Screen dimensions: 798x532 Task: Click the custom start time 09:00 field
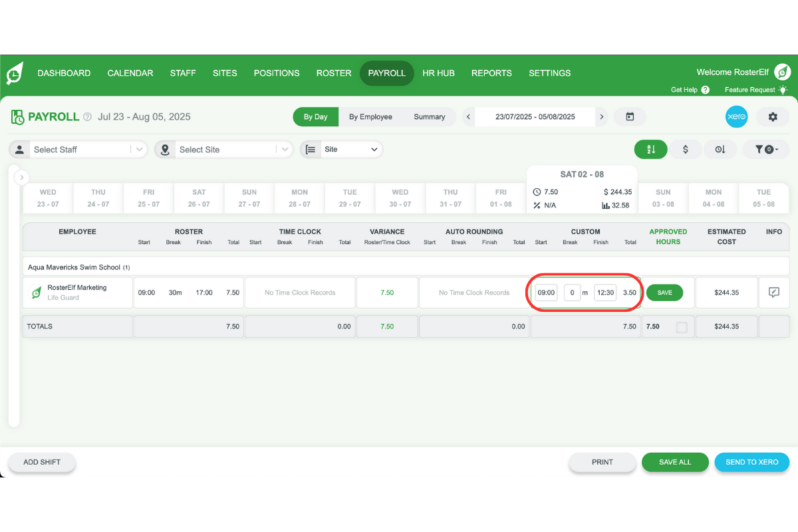point(545,292)
